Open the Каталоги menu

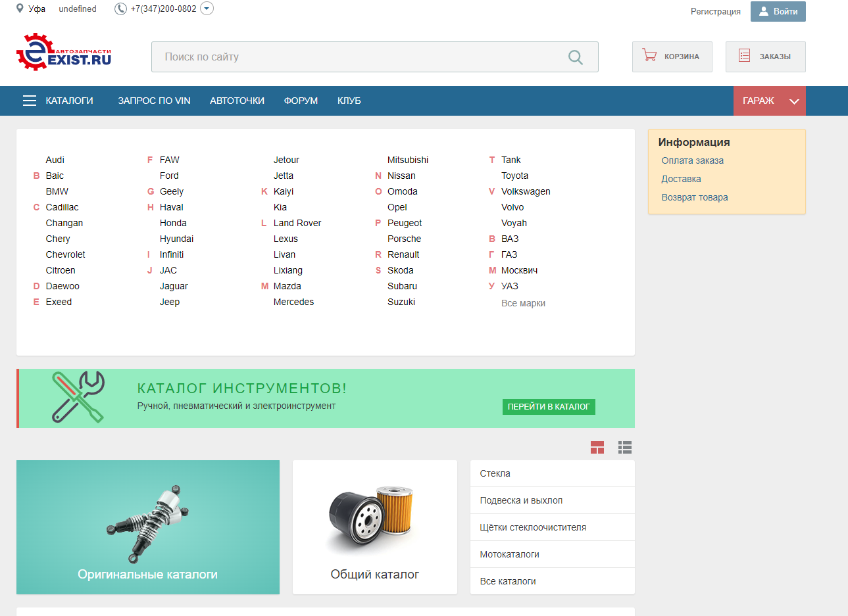[69, 101]
